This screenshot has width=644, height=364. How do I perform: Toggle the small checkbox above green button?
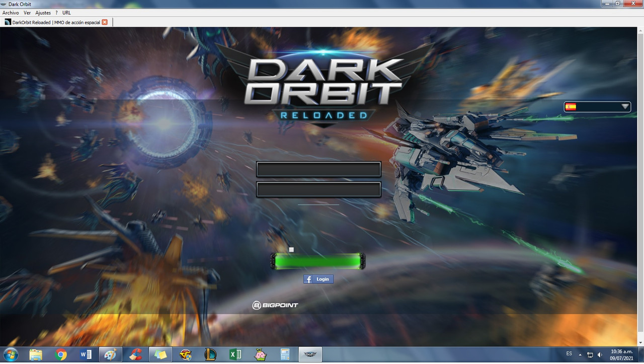coord(291,250)
